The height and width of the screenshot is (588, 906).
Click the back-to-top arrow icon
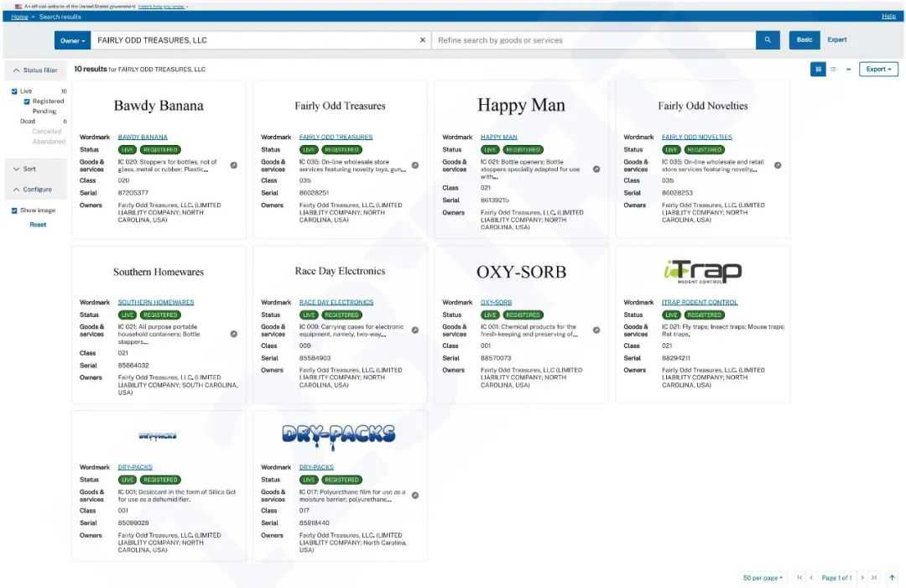pos(892,577)
